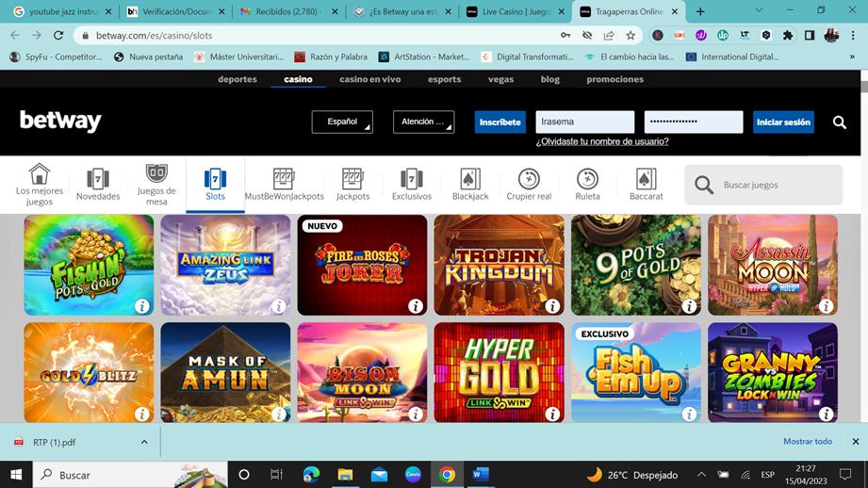Show info for Hyper Gold
The height and width of the screenshot is (488, 868).
(x=552, y=414)
